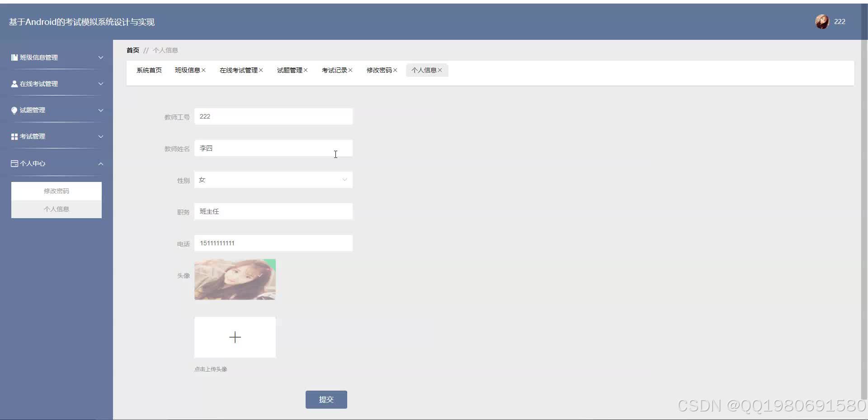Close the 试题管理 tab
868x420 pixels.
306,70
